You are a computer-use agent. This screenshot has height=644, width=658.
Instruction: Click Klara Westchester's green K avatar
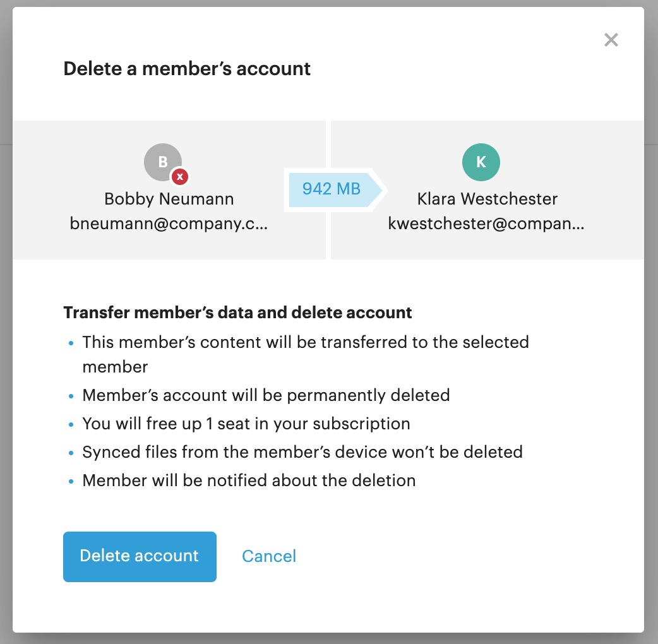(x=481, y=162)
